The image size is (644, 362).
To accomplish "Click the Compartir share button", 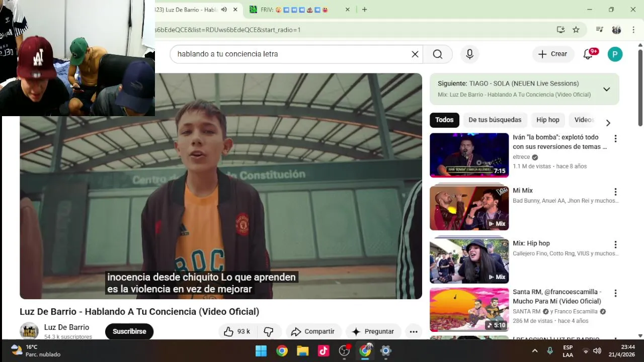I will pyautogui.click(x=313, y=331).
